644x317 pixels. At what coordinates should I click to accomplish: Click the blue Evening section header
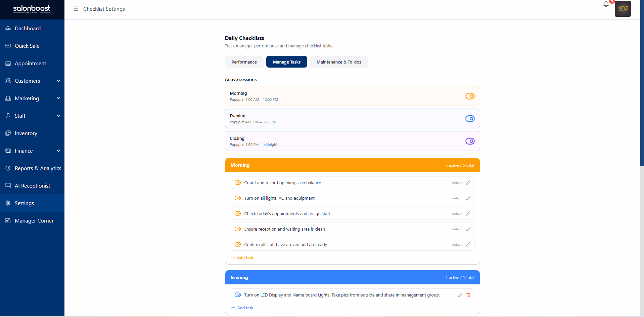[352, 277]
